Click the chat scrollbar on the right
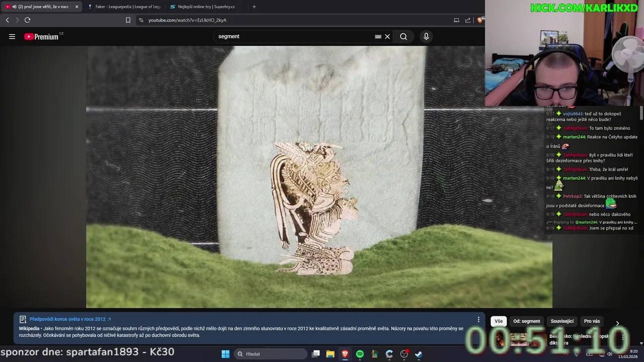644x362 pixels. click(641, 113)
